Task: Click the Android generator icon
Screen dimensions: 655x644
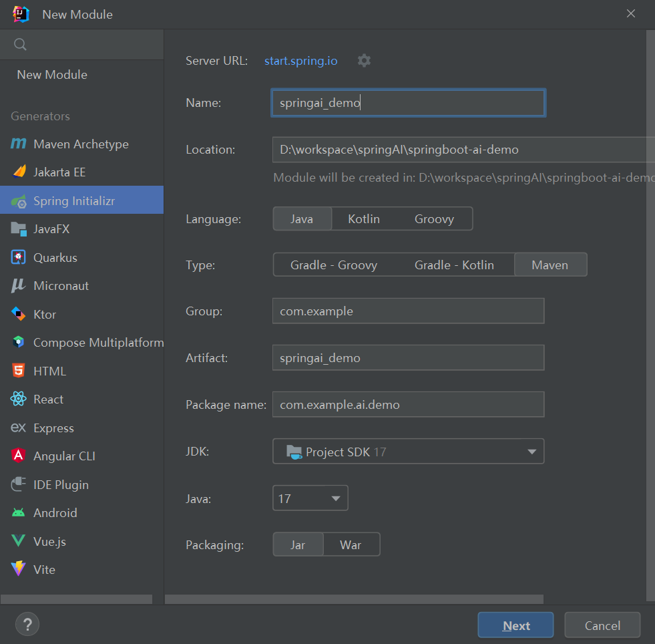Action: [19, 513]
